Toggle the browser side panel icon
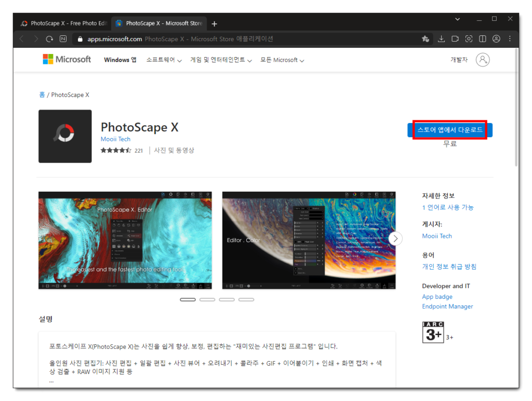 point(482,38)
